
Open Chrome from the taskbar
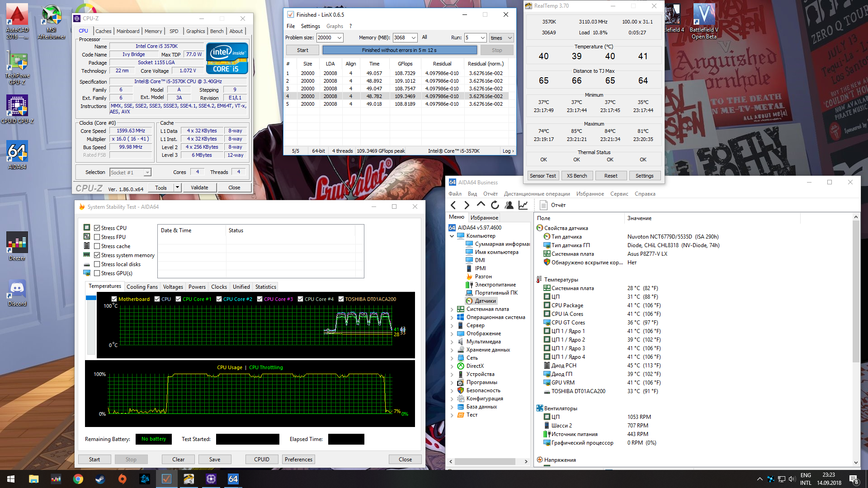(78, 479)
